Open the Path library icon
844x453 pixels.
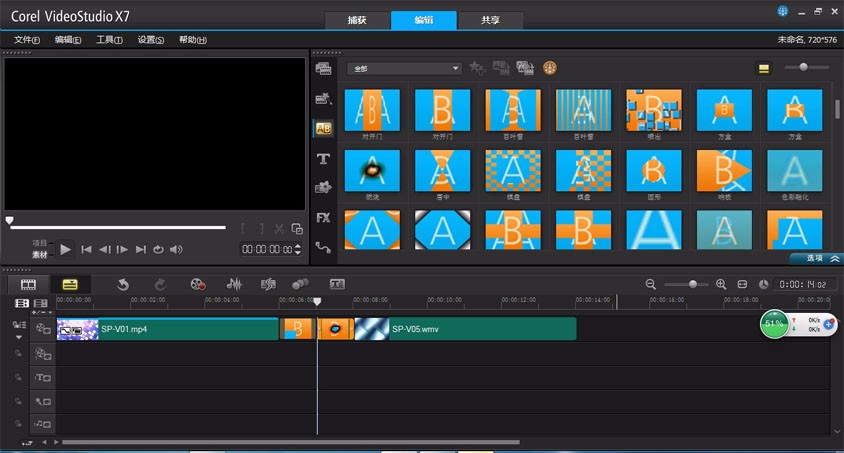[323, 247]
